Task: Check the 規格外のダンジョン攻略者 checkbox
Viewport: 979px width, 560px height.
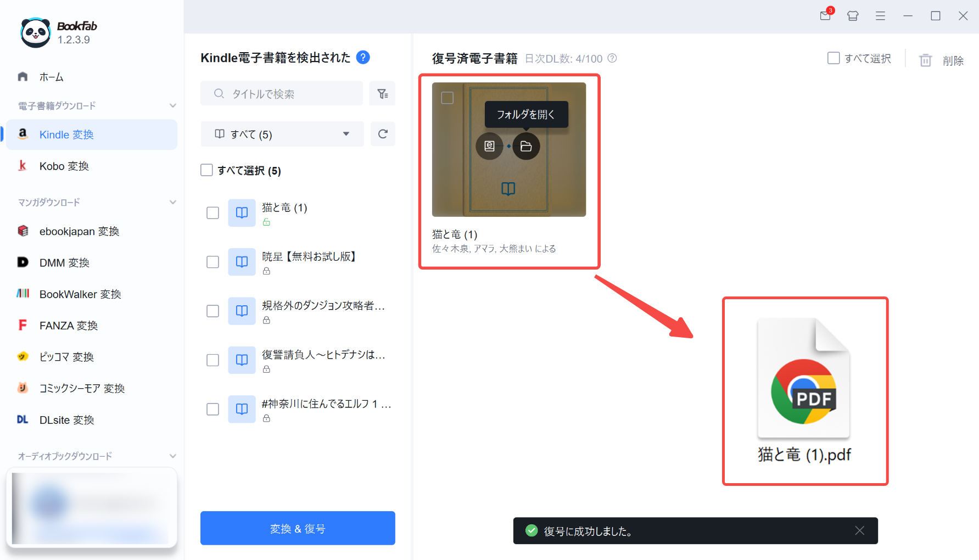Action: pos(212,311)
